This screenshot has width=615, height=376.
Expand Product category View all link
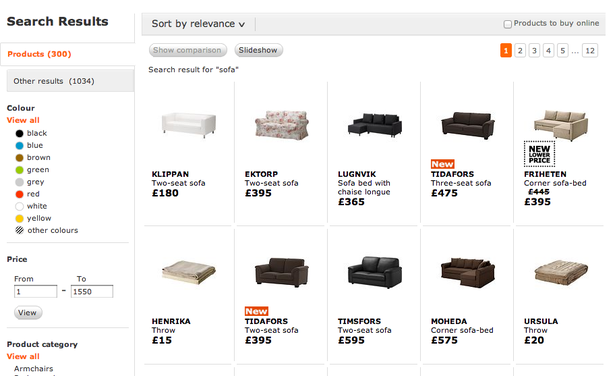(x=23, y=356)
